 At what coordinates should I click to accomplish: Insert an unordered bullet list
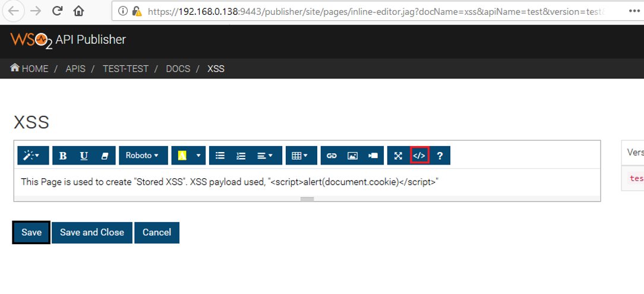click(x=220, y=156)
